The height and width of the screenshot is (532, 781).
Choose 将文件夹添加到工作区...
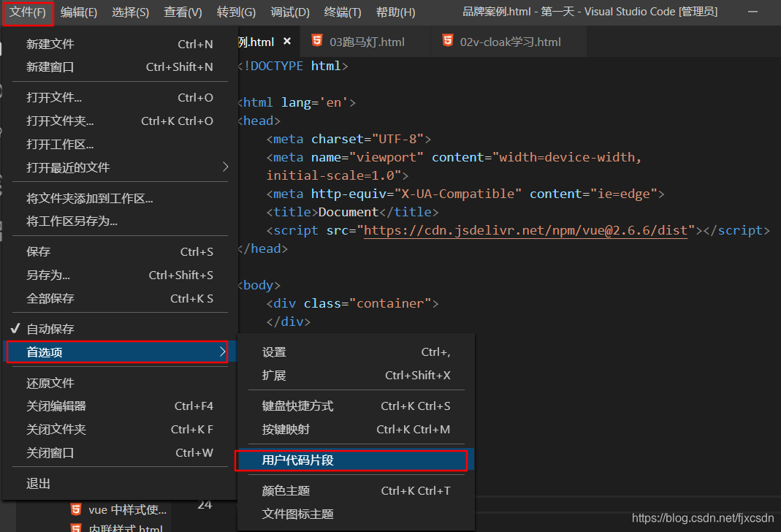tap(120, 198)
